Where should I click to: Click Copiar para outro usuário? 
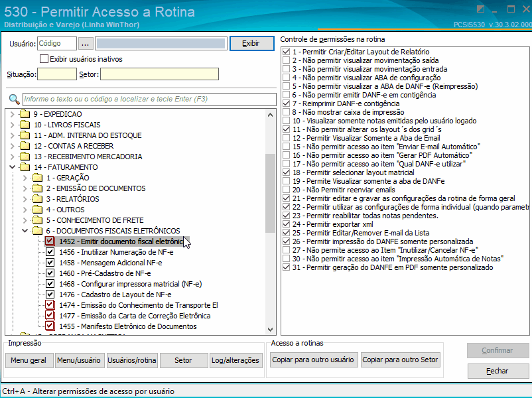[313, 360]
